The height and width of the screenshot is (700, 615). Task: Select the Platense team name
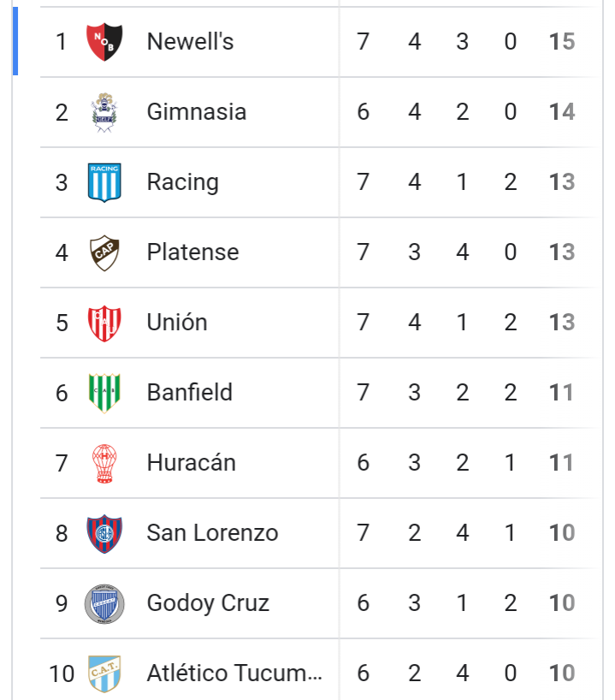[192, 252]
